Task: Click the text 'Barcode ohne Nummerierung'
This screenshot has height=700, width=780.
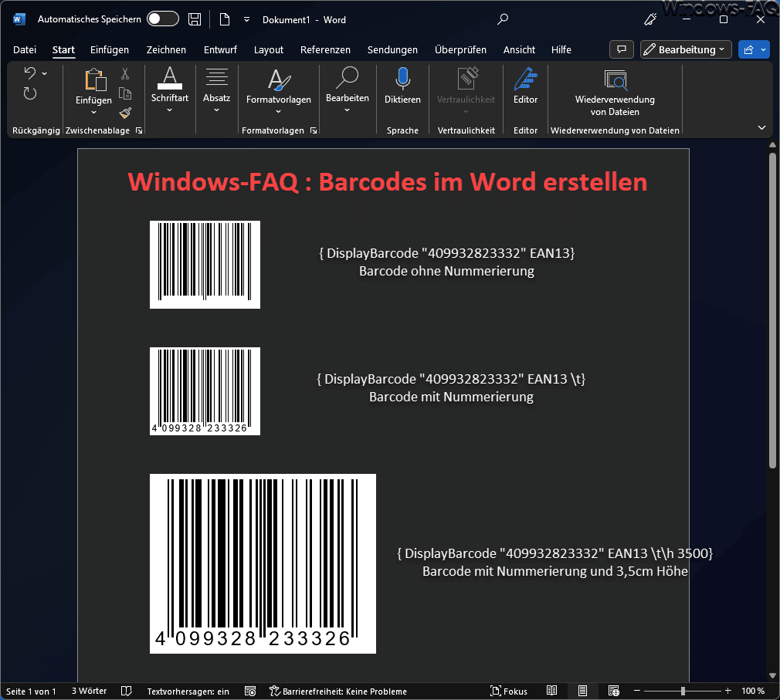Action: pyautogui.click(x=446, y=272)
